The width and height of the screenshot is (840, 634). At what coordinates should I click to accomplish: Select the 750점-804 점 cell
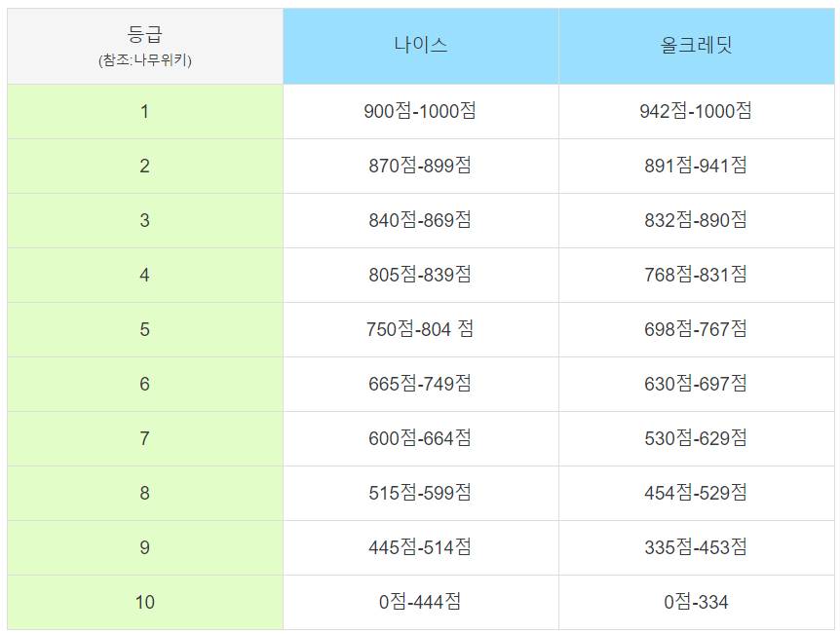[x=421, y=330]
